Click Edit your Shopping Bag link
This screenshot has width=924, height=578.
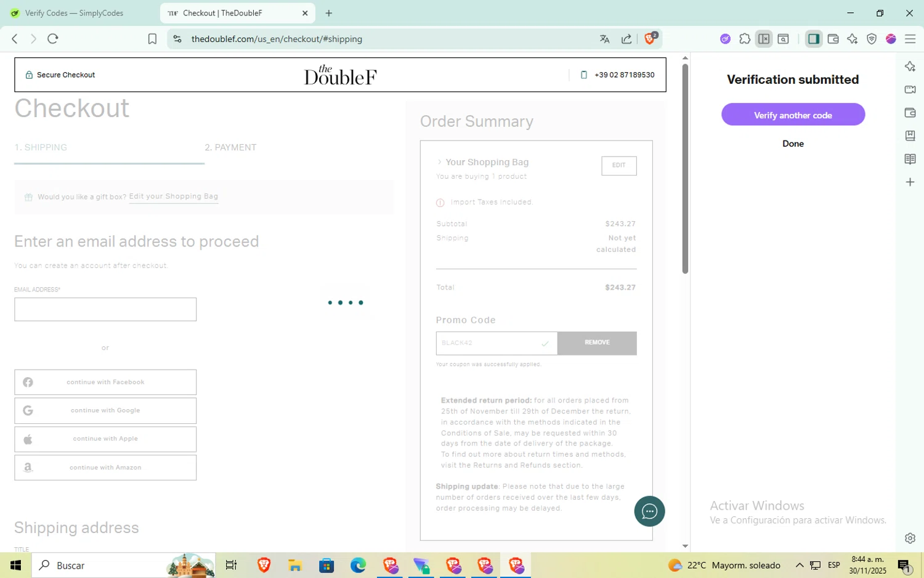point(174,197)
